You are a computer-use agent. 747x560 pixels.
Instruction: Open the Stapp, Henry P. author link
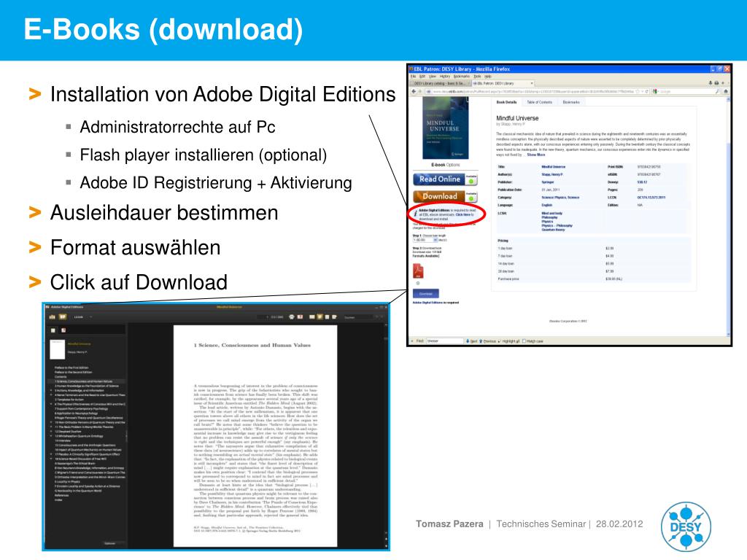click(x=552, y=174)
